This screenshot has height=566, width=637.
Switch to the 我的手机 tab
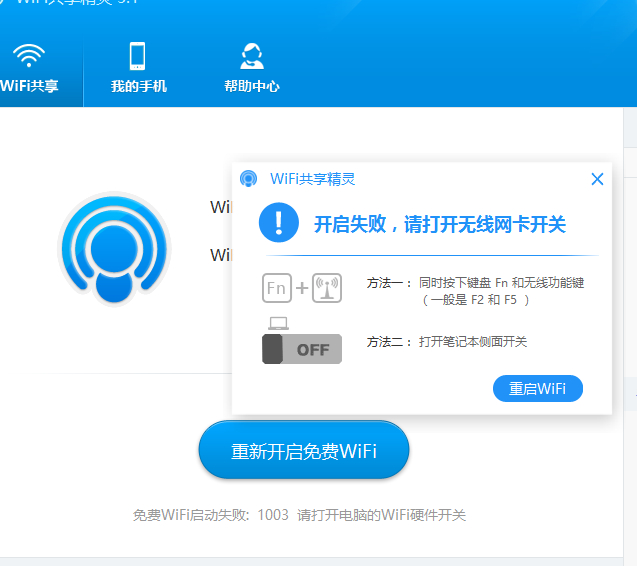(139, 69)
